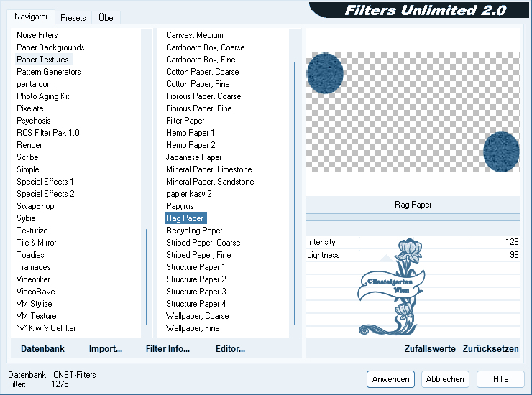Choose Cotton Paper, Coarse filter
This screenshot has width=532, height=395.
coord(203,72)
